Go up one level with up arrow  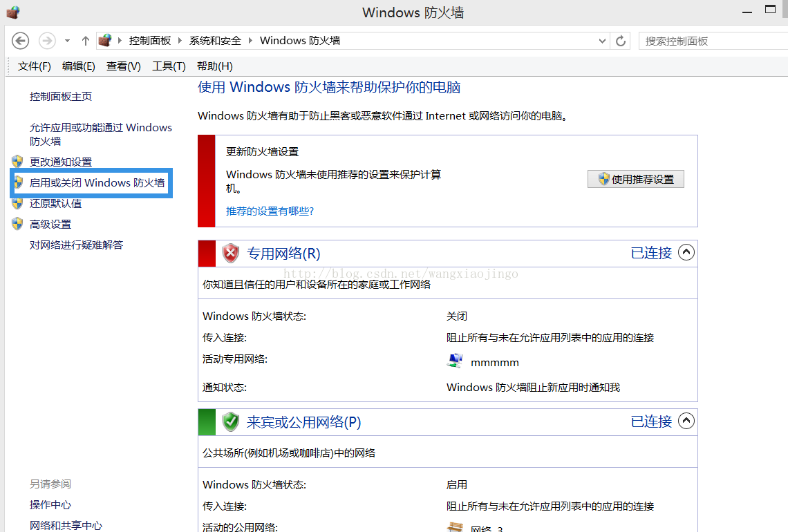[x=86, y=41]
